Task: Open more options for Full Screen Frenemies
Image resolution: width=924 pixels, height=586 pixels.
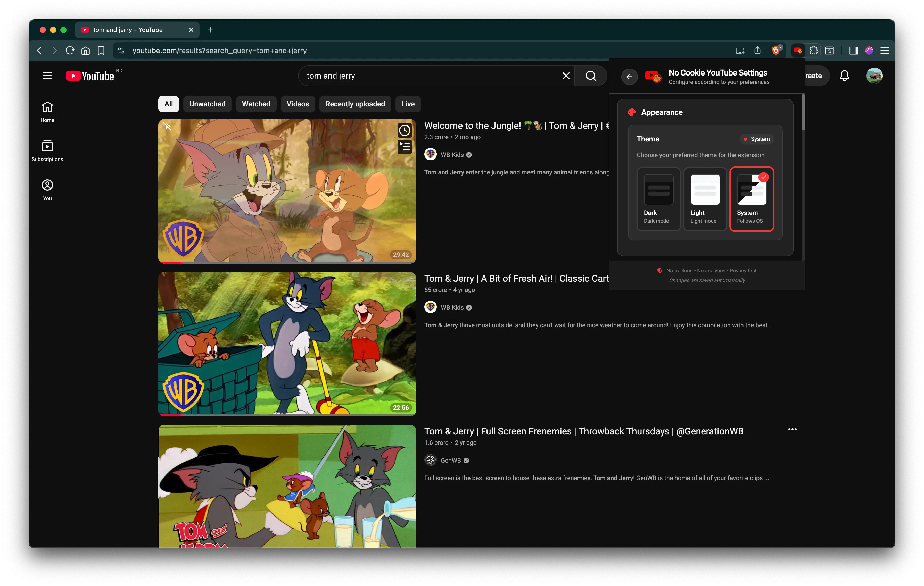Action: (792, 430)
